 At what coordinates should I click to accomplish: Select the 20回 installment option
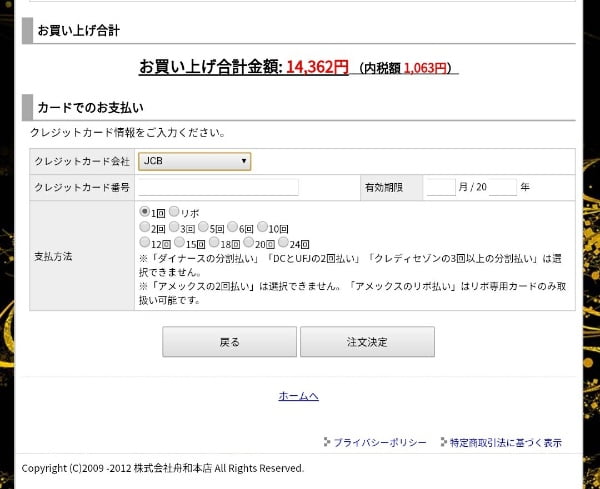pos(248,242)
